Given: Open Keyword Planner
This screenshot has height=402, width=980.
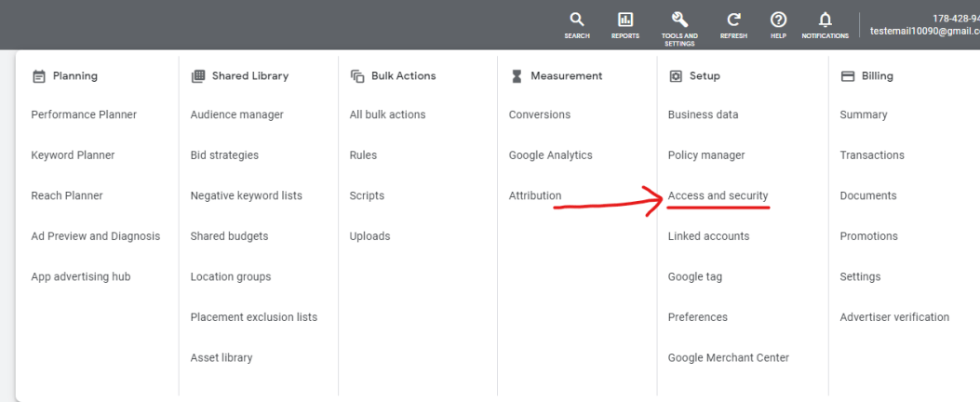Looking at the screenshot, I should (x=73, y=155).
